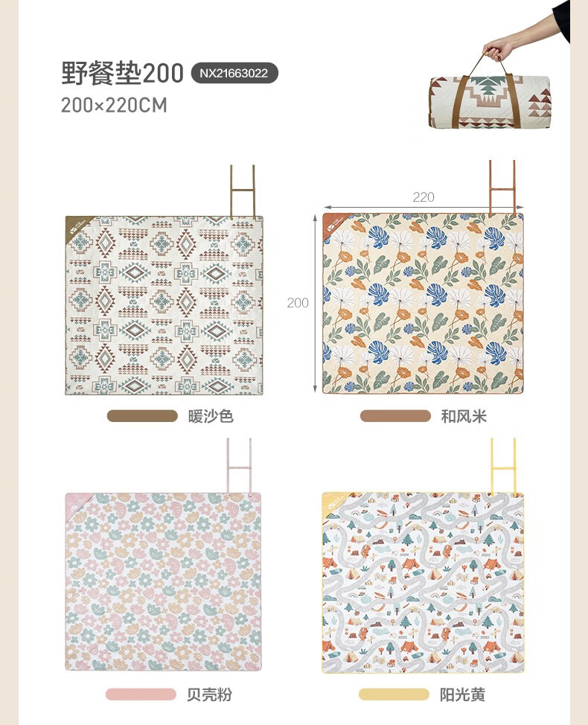Click the 220 width dimension label
The width and height of the screenshot is (588, 725).
(x=424, y=197)
